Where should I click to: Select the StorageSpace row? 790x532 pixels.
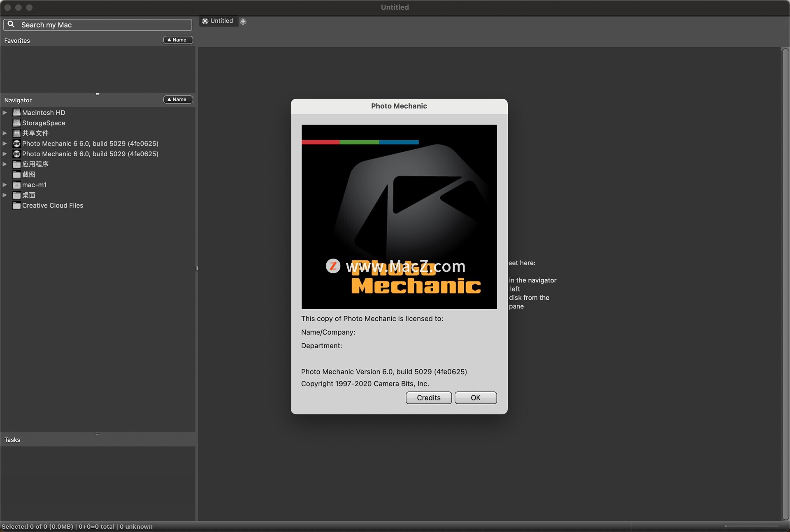(98, 123)
